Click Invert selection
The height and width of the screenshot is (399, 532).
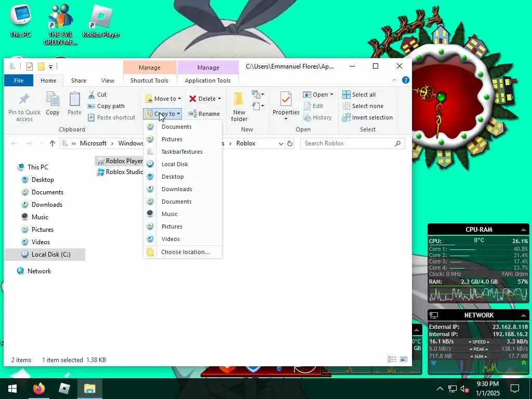click(x=367, y=117)
